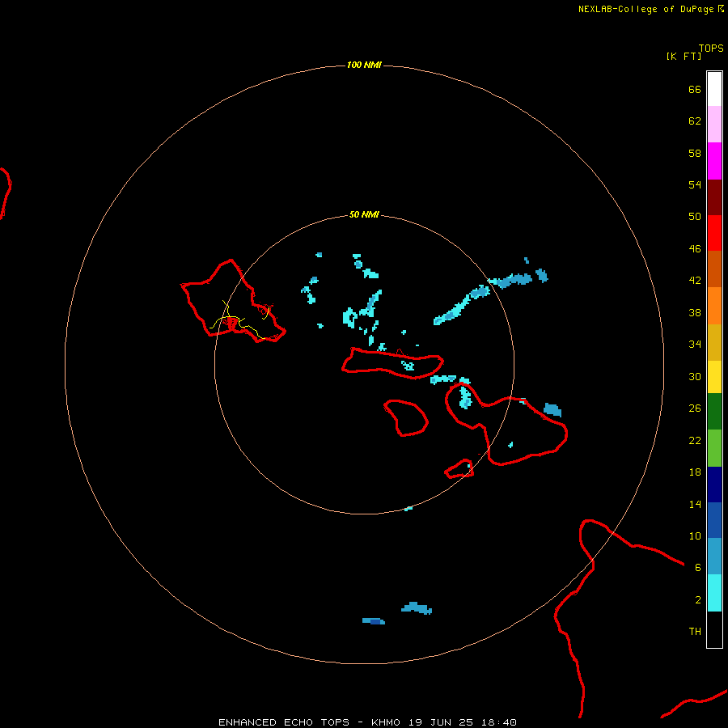Click the rounded Lanai island outline
The width and height of the screenshot is (728, 728).
click(406, 418)
